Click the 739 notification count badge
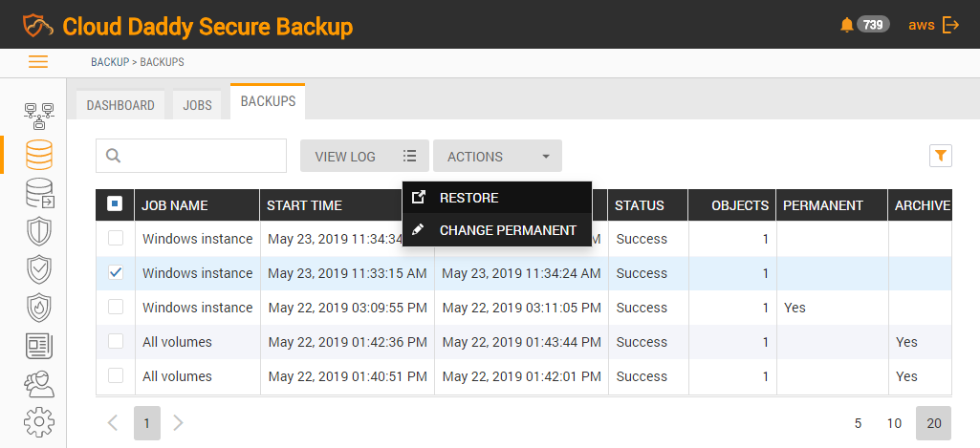Screen dimensions: 980x448 point(873,25)
